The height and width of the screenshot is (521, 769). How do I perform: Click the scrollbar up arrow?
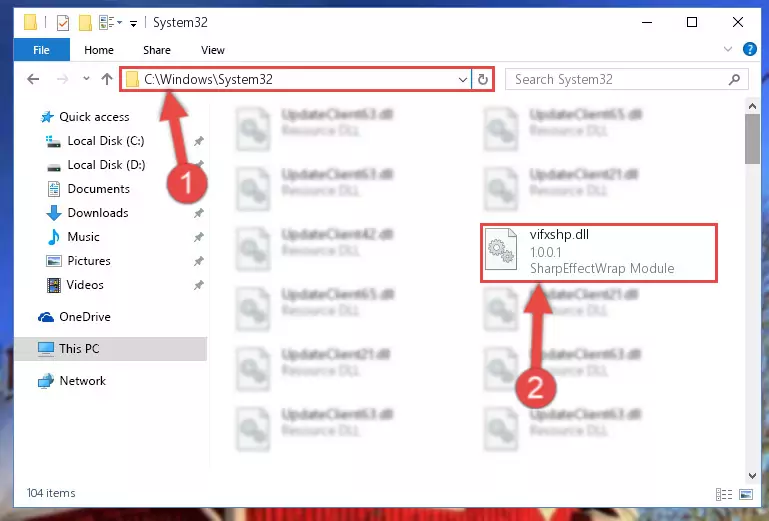tap(752, 105)
